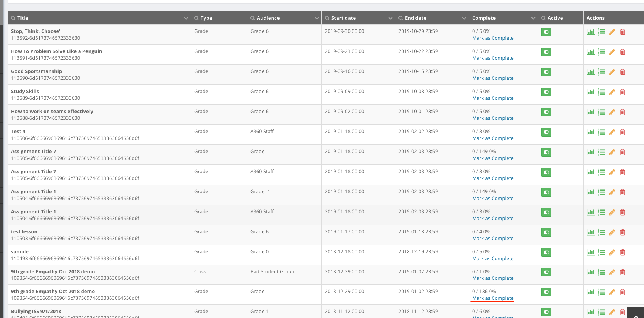Edit the Study Skills assignment

click(612, 92)
